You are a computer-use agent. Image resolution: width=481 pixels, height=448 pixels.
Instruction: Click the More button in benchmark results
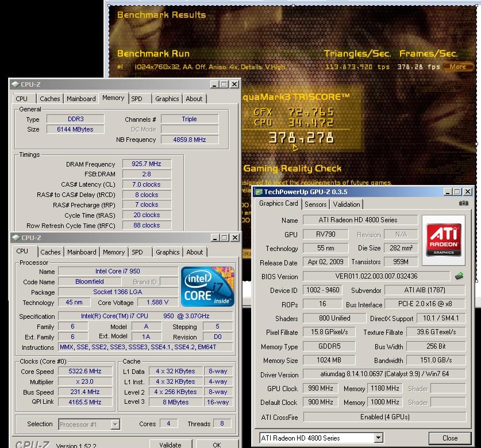tap(458, 67)
